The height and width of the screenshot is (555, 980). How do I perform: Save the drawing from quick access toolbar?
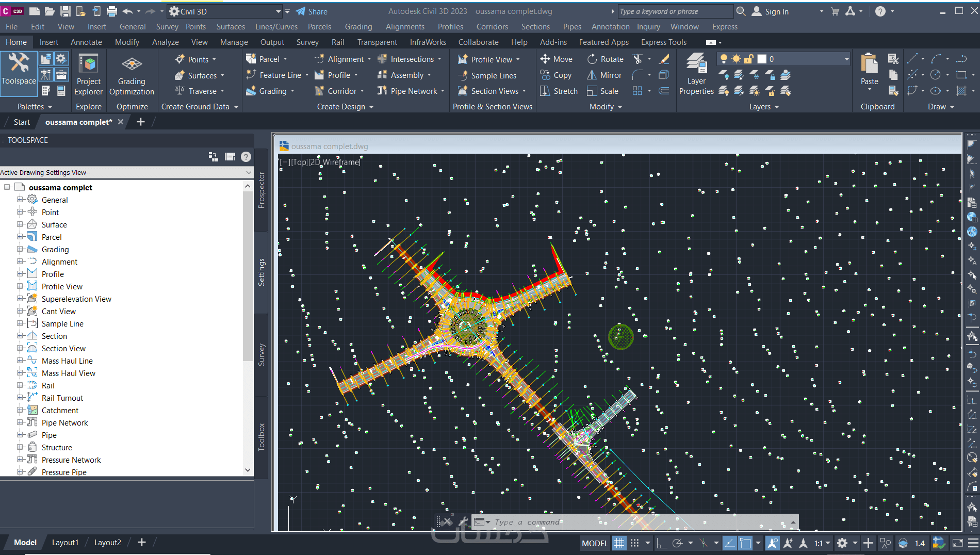point(65,11)
